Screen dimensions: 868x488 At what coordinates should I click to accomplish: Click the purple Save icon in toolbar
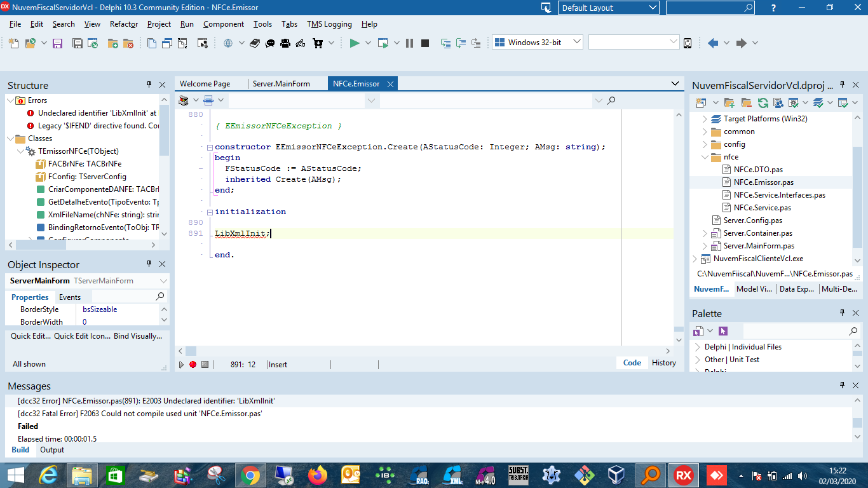click(x=57, y=43)
